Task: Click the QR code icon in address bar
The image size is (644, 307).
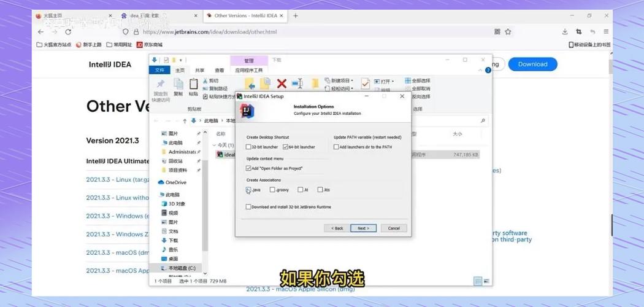Action: (497, 32)
